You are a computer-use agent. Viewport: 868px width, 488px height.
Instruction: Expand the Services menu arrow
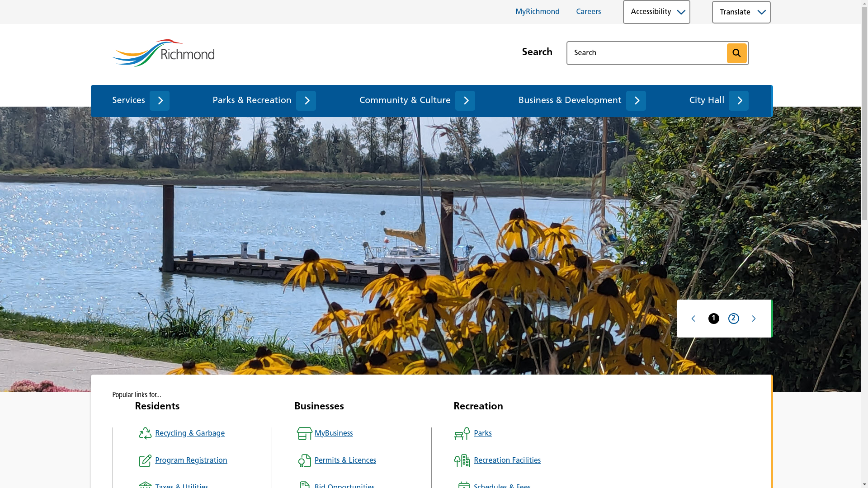160,101
